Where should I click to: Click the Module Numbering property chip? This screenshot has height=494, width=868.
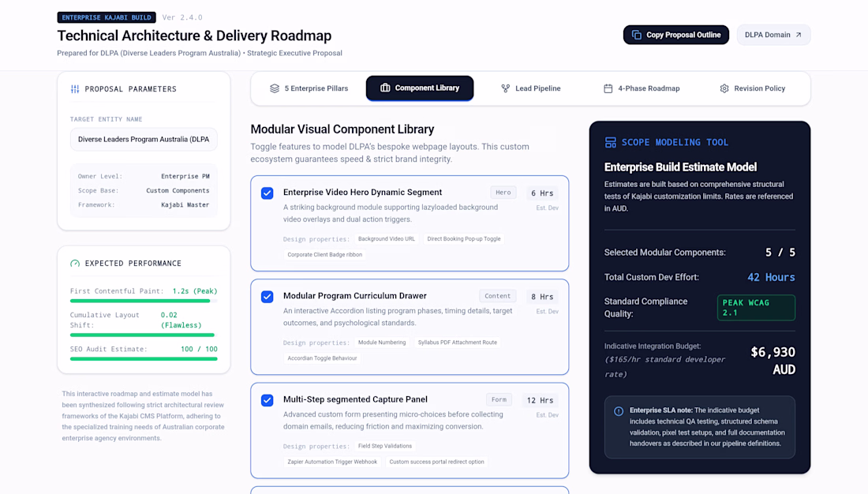coord(382,342)
